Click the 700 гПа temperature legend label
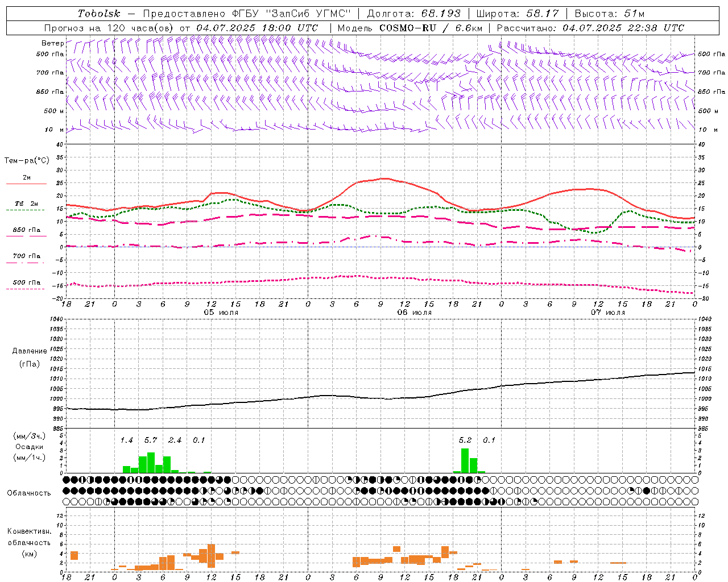Viewport: 728px width, 582px height. 27,256
